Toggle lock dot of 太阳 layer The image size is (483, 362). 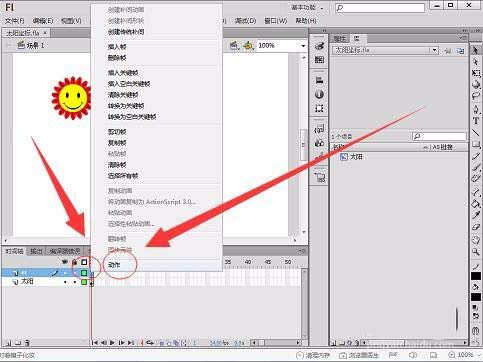point(75,282)
